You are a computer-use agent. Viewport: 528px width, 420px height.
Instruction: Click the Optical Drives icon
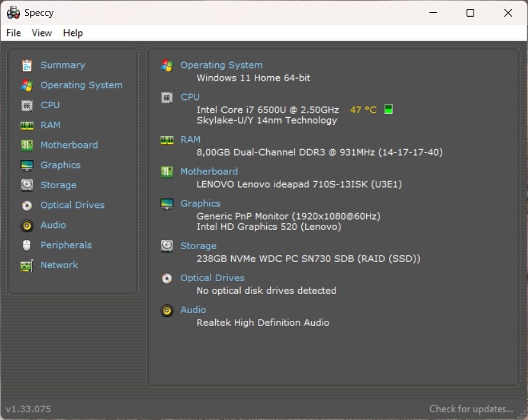click(x=27, y=205)
